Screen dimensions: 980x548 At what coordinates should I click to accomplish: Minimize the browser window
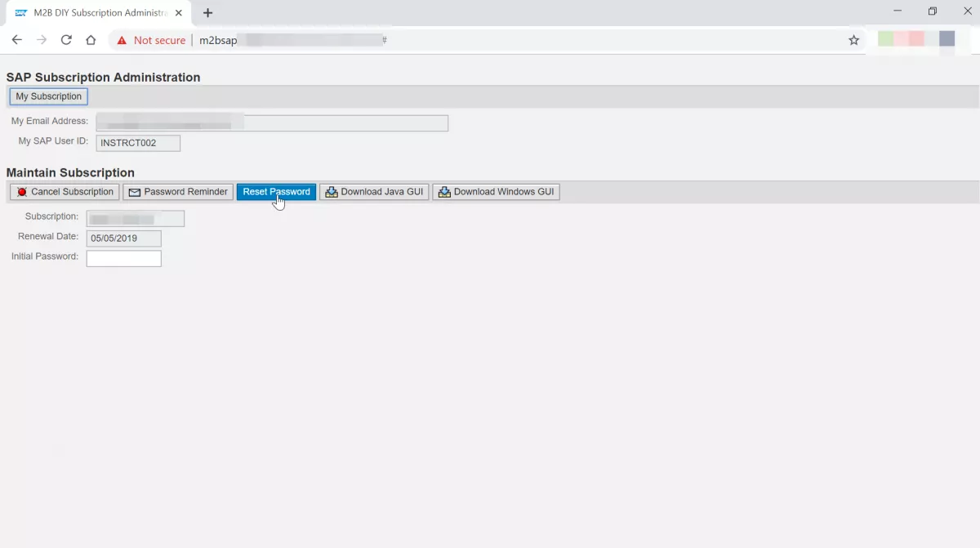(x=898, y=11)
